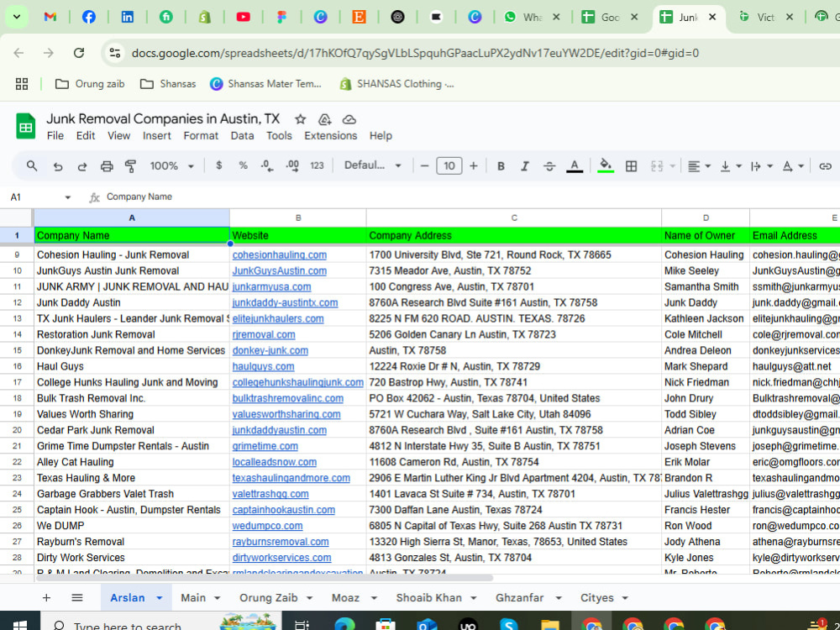This screenshot has height=630, width=840.
Task: Open the Format menu
Action: click(201, 135)
